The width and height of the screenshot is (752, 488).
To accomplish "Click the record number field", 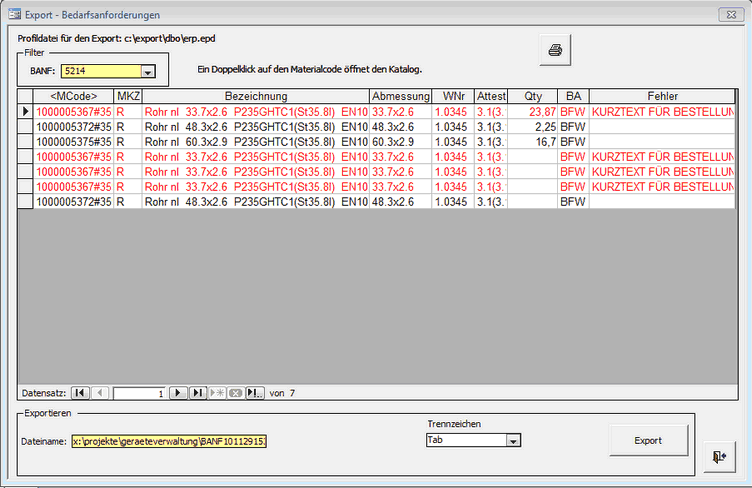I will coord(138,393).
